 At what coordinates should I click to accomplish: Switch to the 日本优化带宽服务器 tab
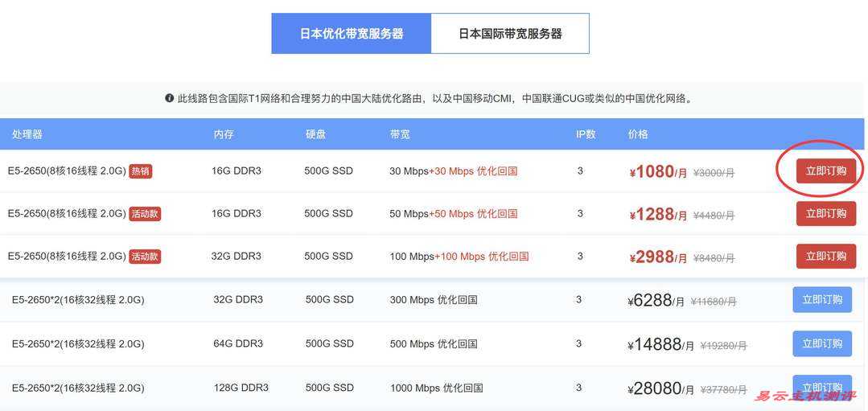[x=351, y=34]
